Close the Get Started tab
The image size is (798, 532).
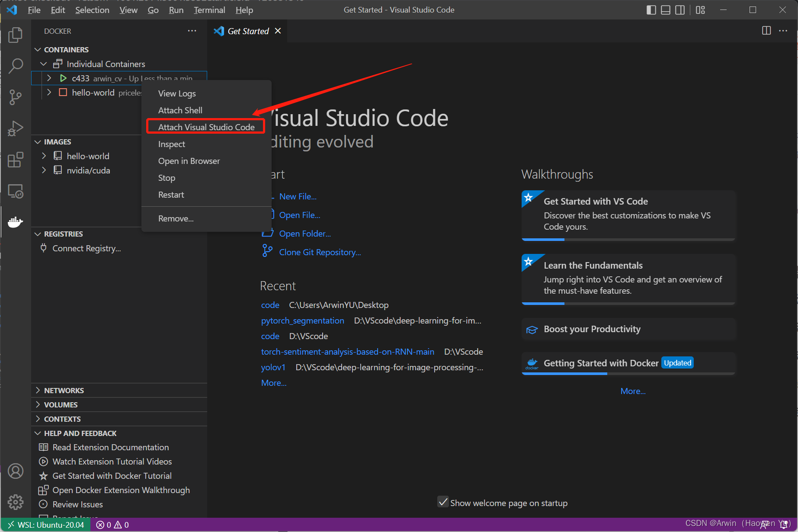(x=278, y=31)
